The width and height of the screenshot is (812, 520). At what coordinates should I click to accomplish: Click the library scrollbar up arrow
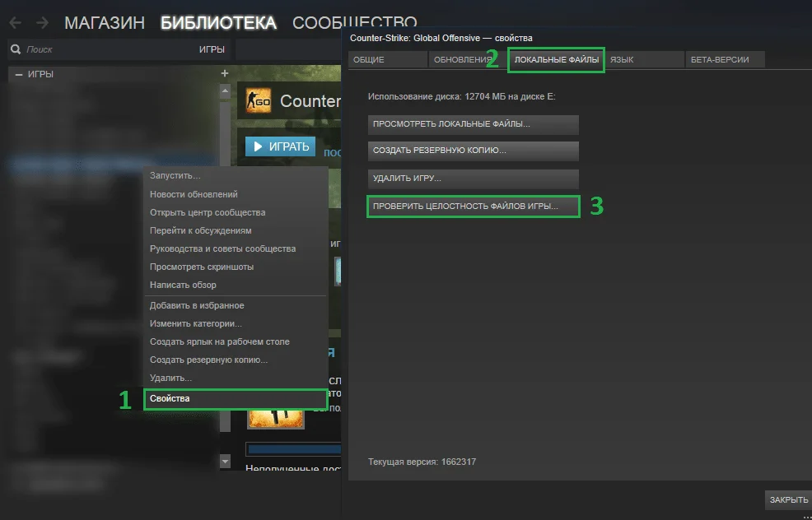tap(225, 92)
